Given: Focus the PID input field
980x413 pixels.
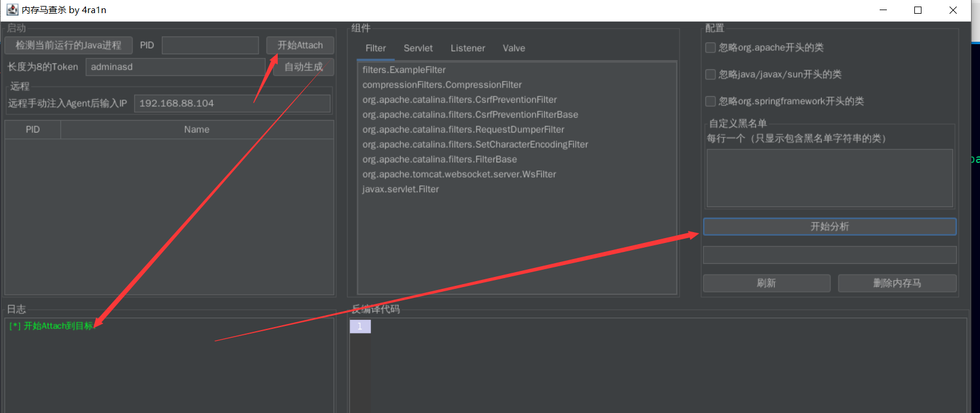Looking at the screenshot, I should [x=210, y=45].
